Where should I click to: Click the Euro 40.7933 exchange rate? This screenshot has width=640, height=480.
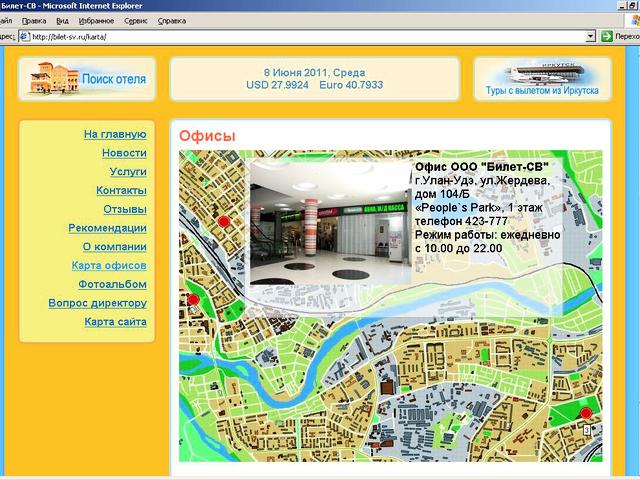coord(351,85)
